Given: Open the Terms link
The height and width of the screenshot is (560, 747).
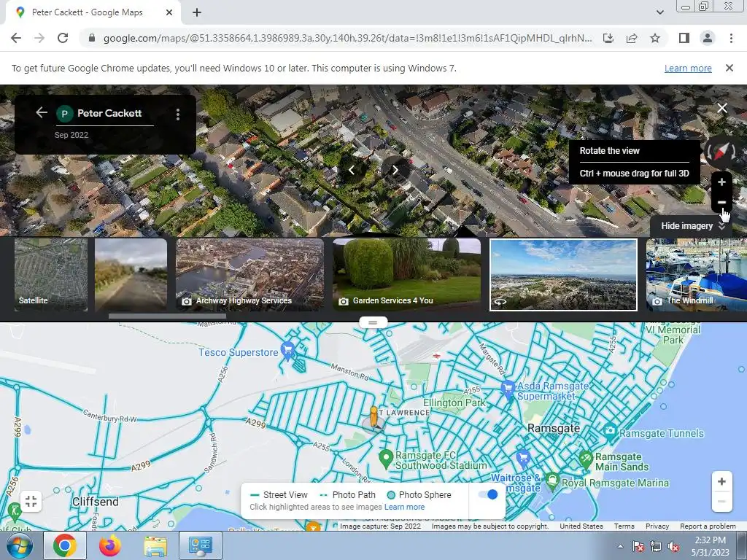Looking at the screenshot, I should 624,526.
